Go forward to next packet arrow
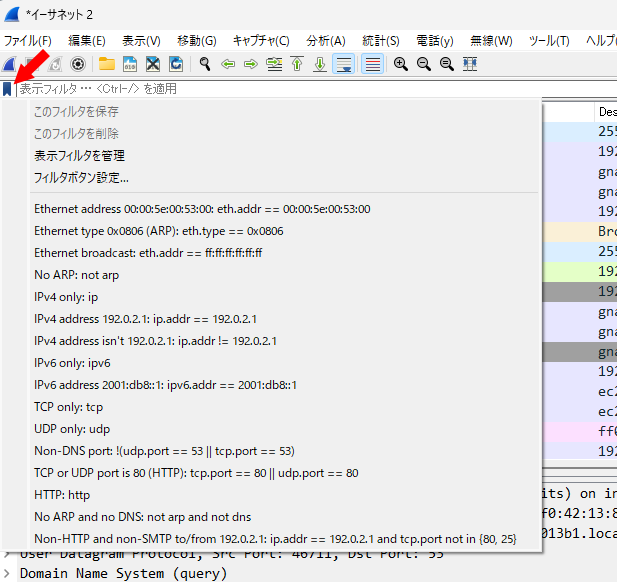 251,64
